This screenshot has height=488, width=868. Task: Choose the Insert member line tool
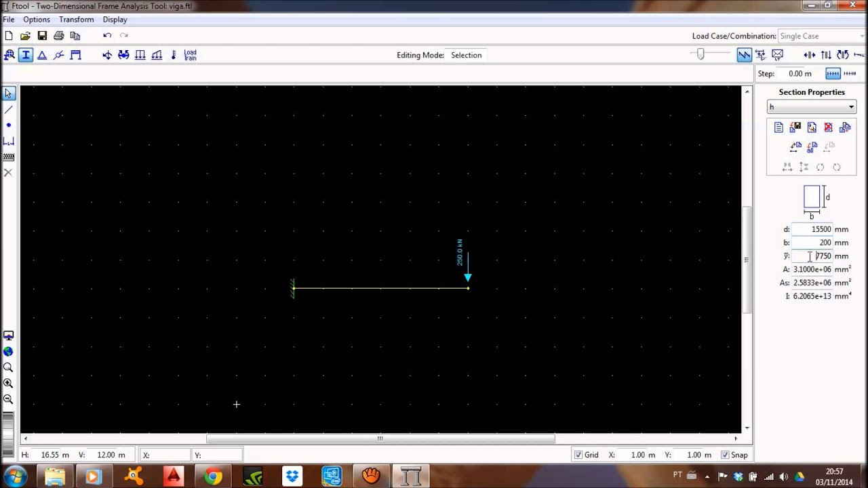point(9,109)
